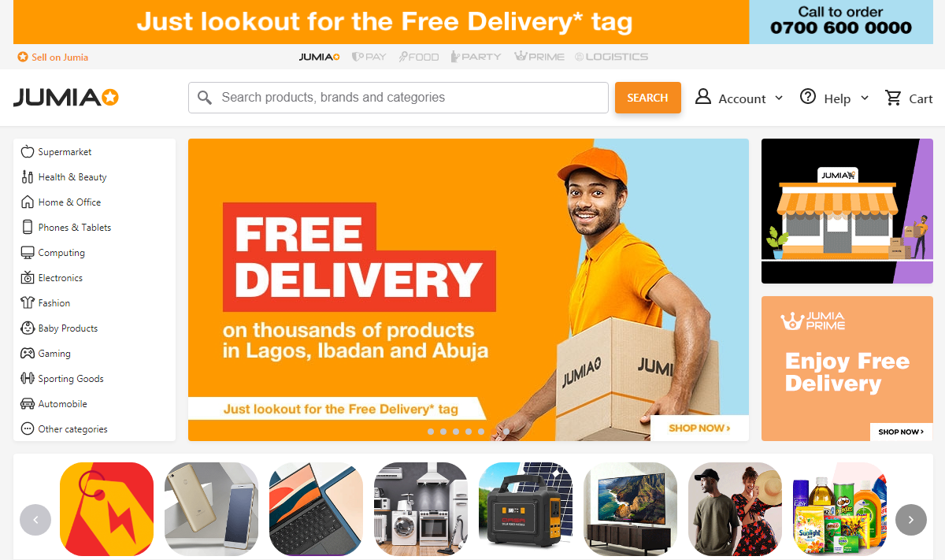Show next category thumbnails with right arrow
The width and height of the screenshot is (945, 560).
pos(911,520)
